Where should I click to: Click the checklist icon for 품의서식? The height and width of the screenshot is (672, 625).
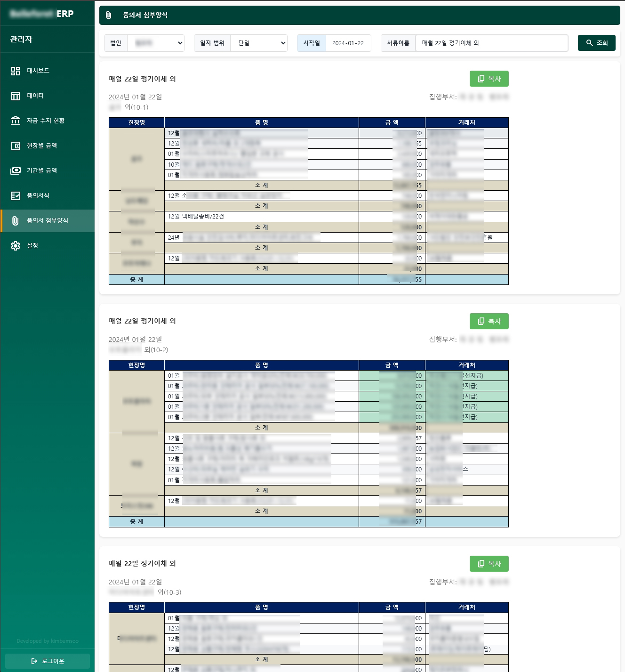(x=16, y=195)
